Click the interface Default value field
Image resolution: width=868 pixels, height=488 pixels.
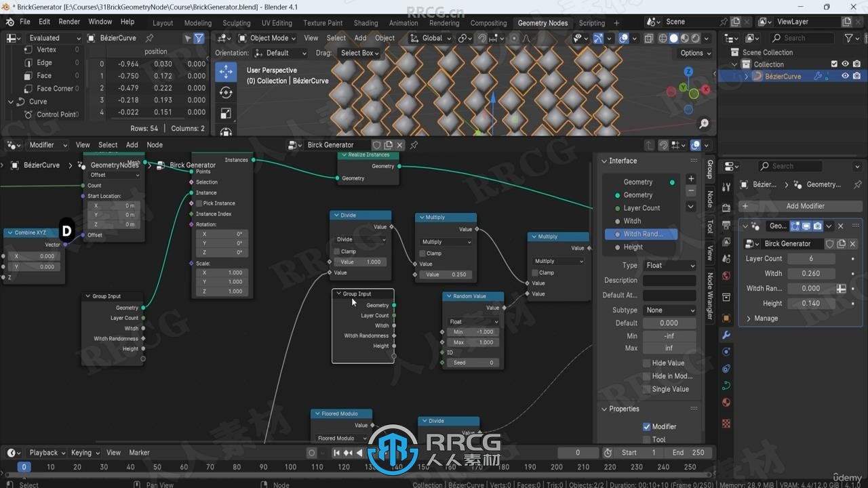click(x=669, y=323)
